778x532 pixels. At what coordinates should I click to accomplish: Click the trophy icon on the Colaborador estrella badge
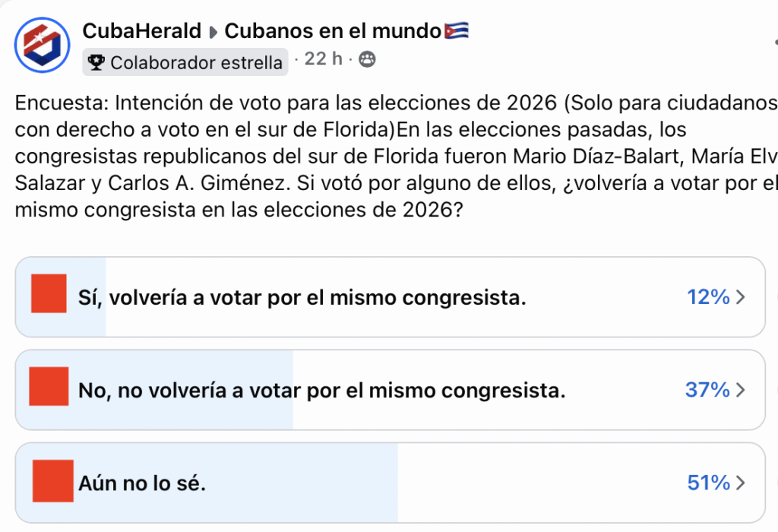97,62
